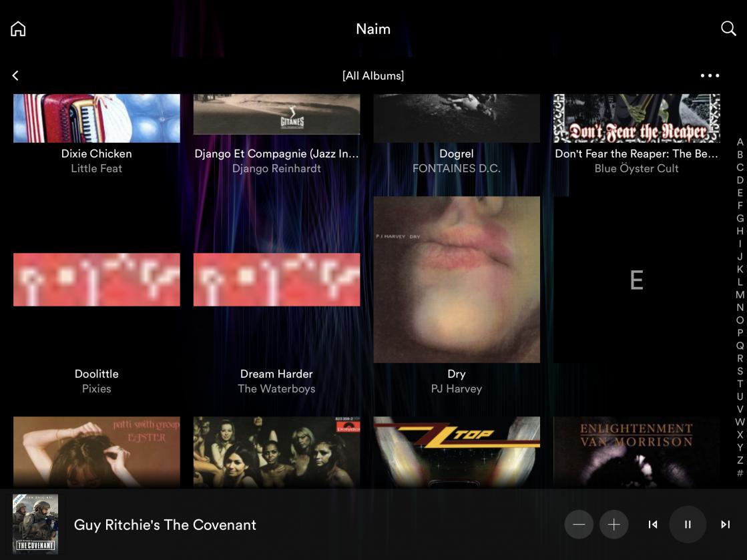Viewport: 747px width, 560px height.
Task: Open the three-dots more options menu
Action: (x=710, y=75)
